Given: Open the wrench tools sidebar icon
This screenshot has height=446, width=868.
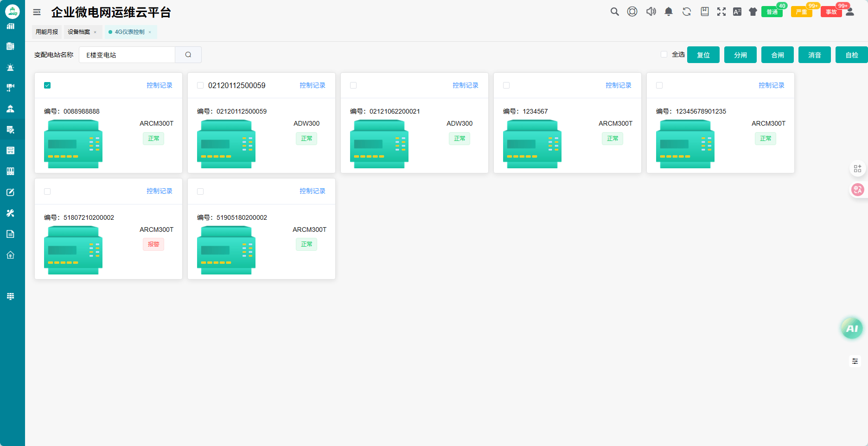Looking at the screenshot, I should pos(10,213).
